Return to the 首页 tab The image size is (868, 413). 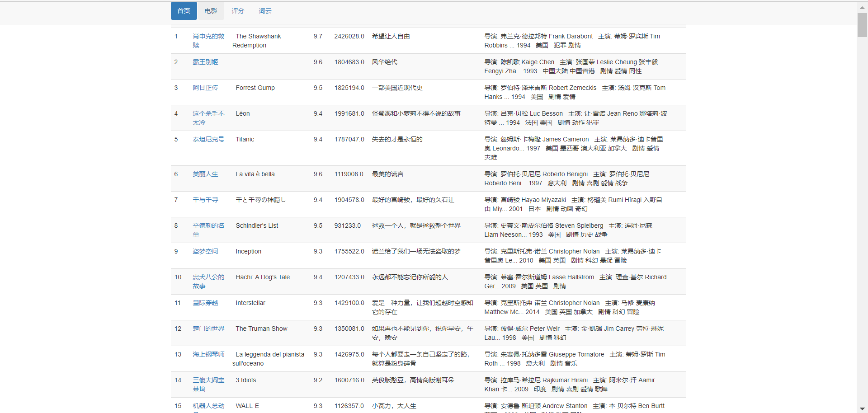coord(184,11)
